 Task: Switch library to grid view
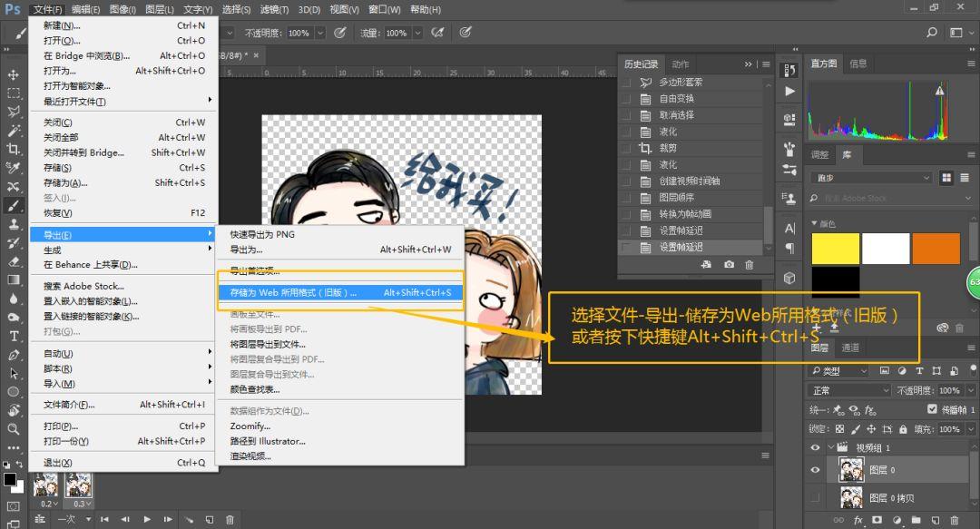coord(946,178)
